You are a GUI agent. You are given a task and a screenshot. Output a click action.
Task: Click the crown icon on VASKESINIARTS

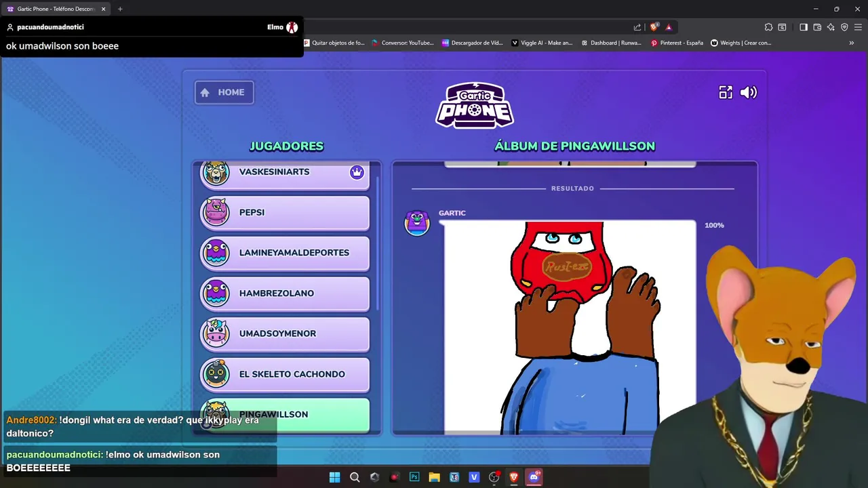point(357,172)
